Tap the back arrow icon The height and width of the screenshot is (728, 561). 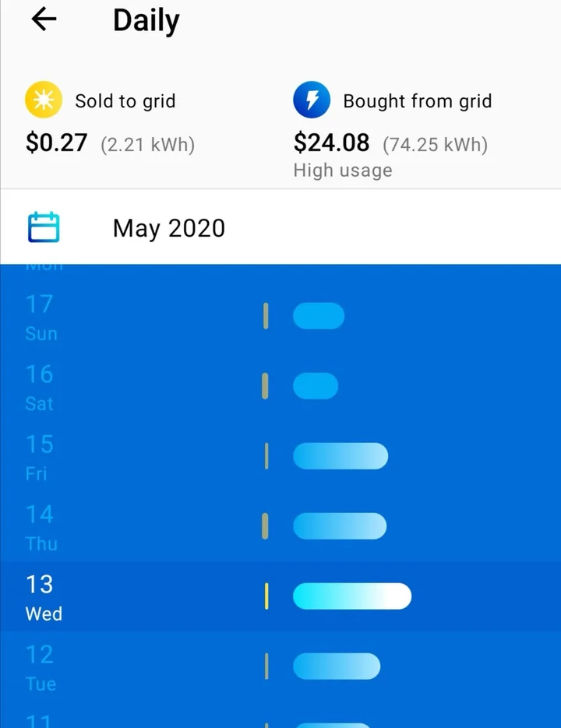[44, 20]
